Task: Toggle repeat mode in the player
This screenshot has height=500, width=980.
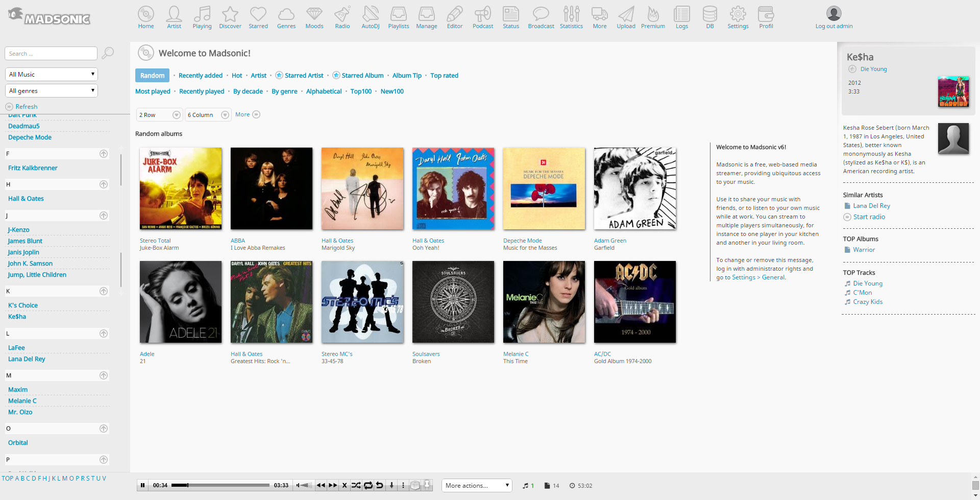Action: point(368,485)
